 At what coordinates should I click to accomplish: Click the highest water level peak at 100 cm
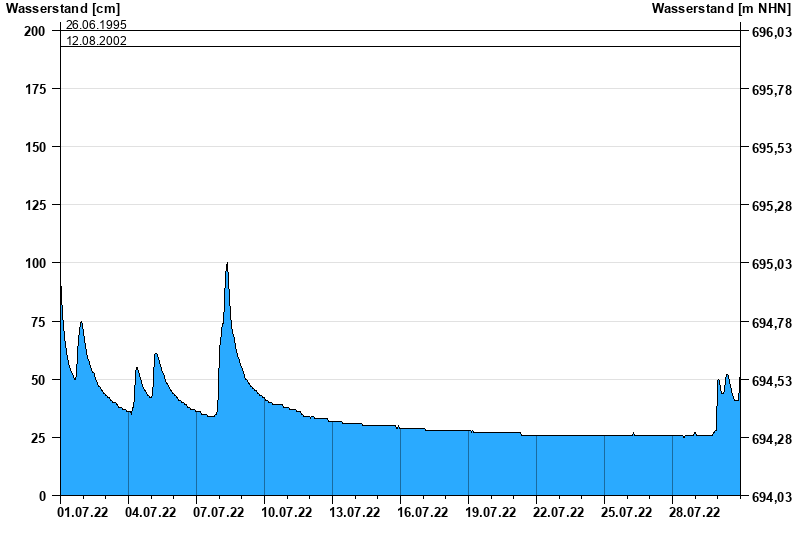227,264
